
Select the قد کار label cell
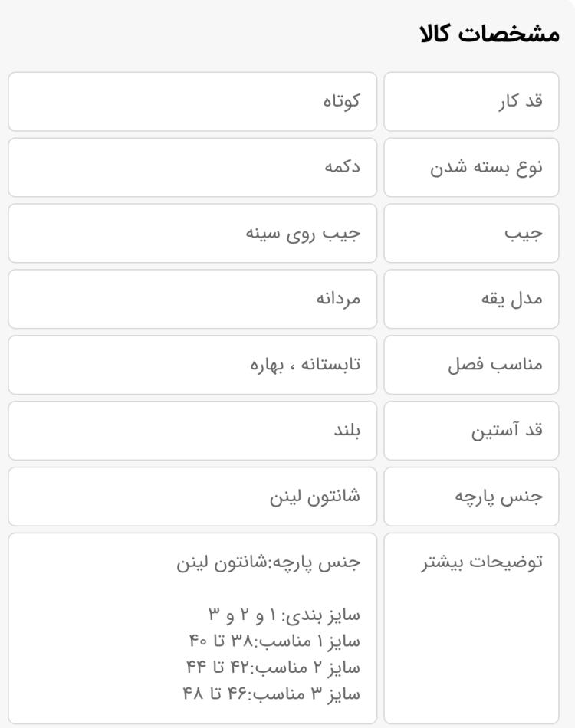tap(472, 102)
